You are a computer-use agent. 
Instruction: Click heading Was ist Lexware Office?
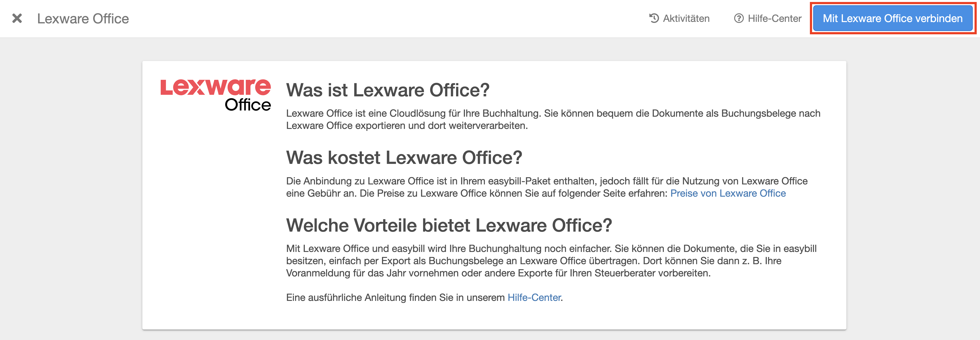pos(387,90)
